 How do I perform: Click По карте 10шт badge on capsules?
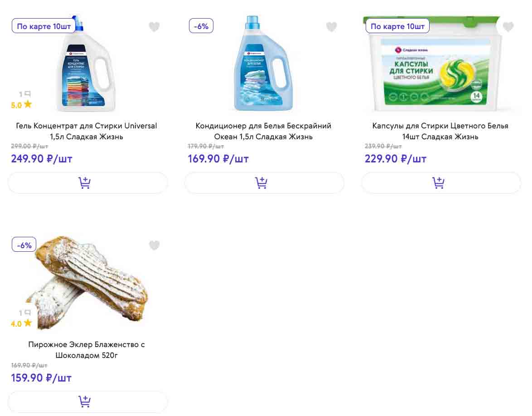pyautogui.click(x=397, y=26)
